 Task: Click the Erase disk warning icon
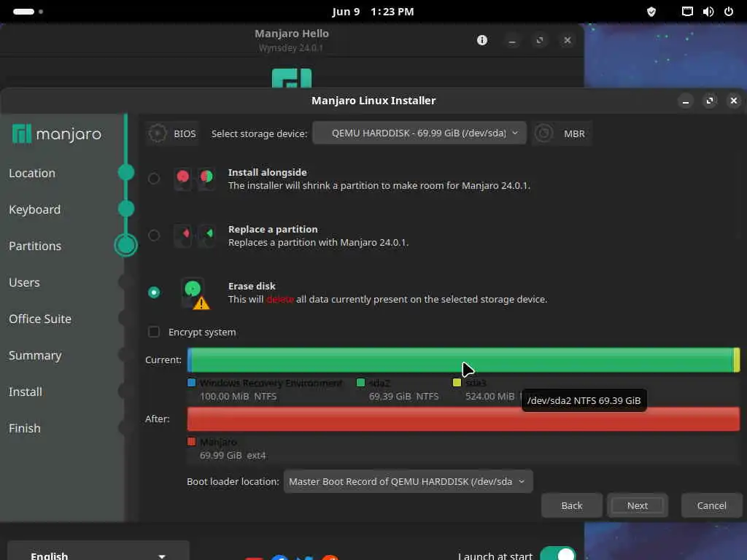coord(201,303)
